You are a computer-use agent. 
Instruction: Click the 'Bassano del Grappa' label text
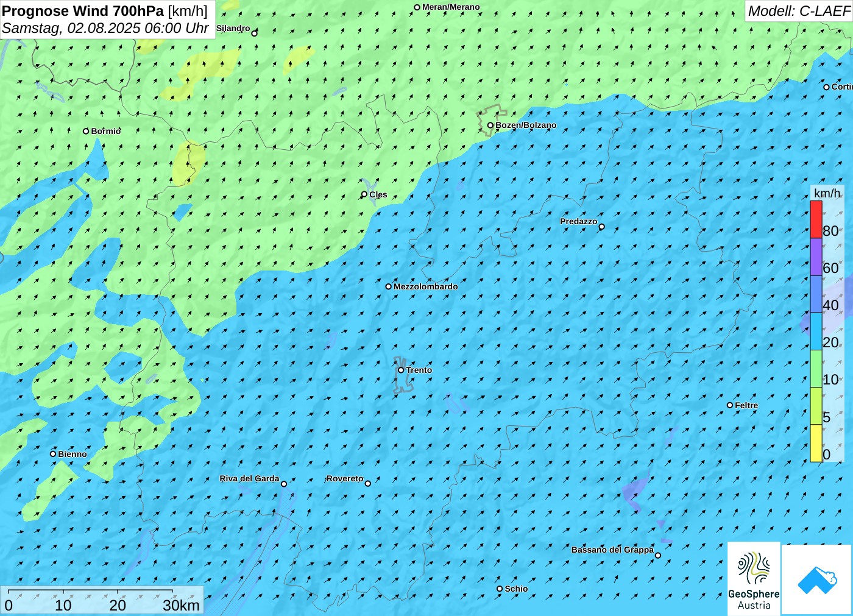pyautogui.click(x=612, y=550)
